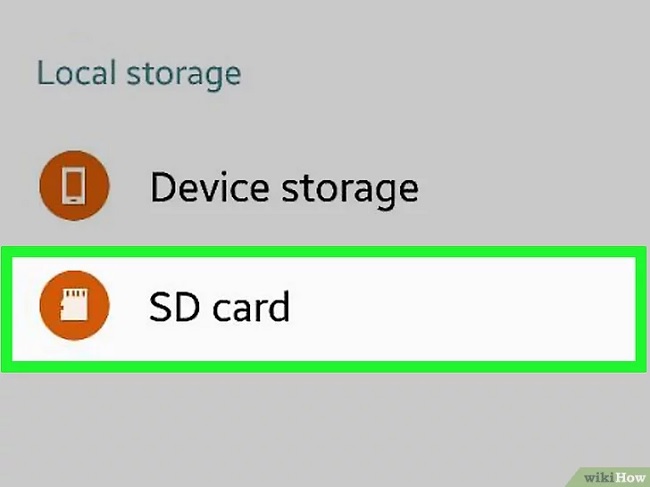Screen dimensions: 650x487
Task: Select the memory card circle icon
Action: (x=75, y=305)
